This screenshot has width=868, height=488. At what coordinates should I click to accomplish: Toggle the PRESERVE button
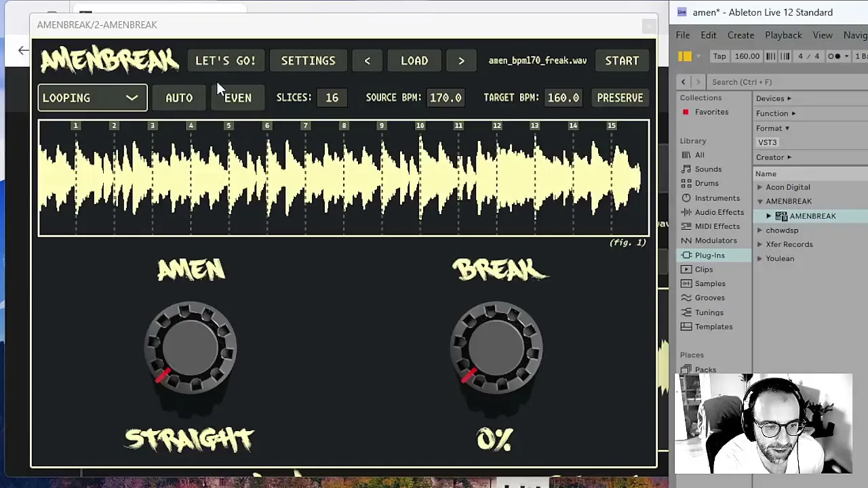(x=620, y=98)
